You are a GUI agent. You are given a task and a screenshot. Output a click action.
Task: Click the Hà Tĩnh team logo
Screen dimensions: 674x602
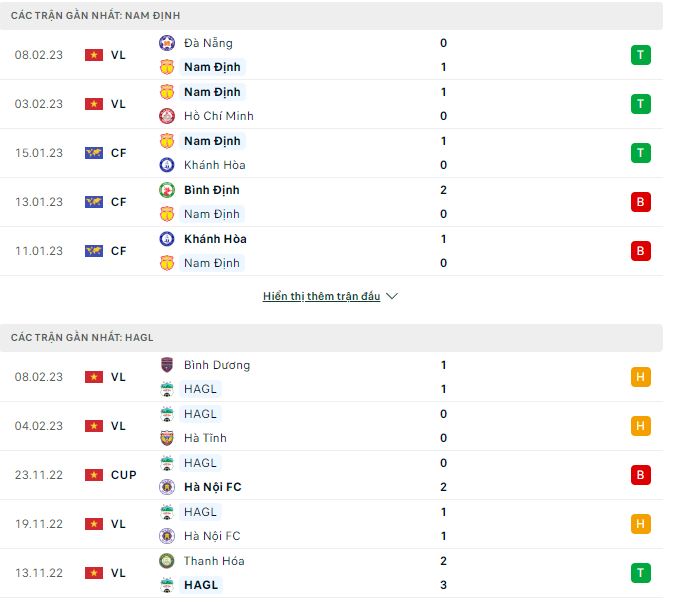(167, 438)
